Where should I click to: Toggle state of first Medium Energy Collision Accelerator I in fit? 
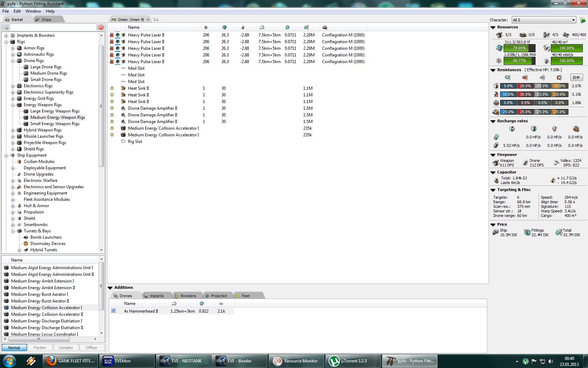[x=112, y=128]
